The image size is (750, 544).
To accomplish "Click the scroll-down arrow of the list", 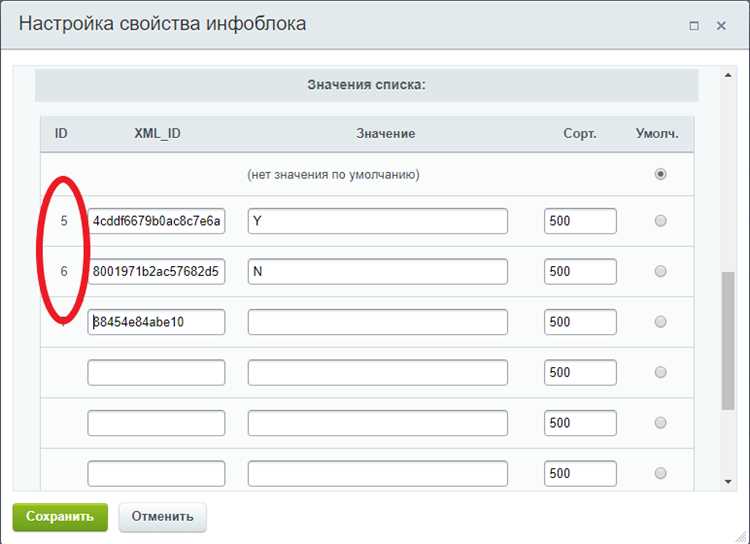I will click(728, 481).
